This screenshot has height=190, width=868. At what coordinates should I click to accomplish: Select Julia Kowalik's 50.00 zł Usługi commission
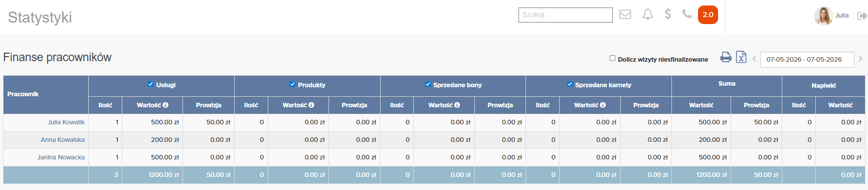[x=219, y=122]
